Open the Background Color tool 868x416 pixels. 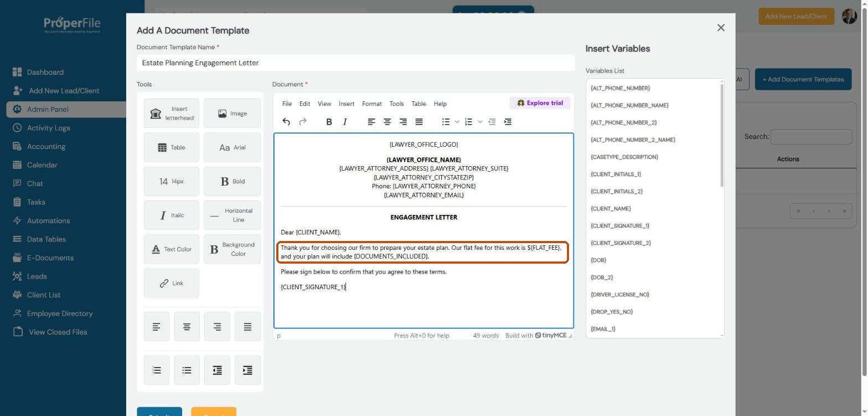click(232, 249)
